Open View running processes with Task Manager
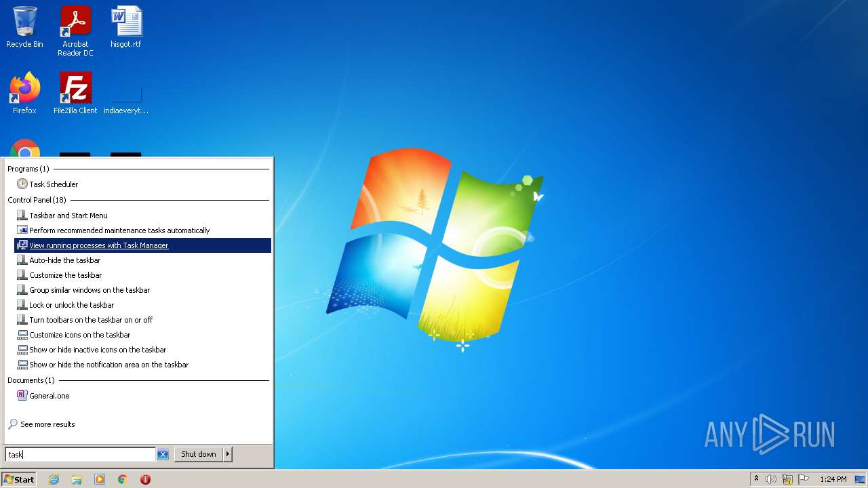 click(142, 245)
